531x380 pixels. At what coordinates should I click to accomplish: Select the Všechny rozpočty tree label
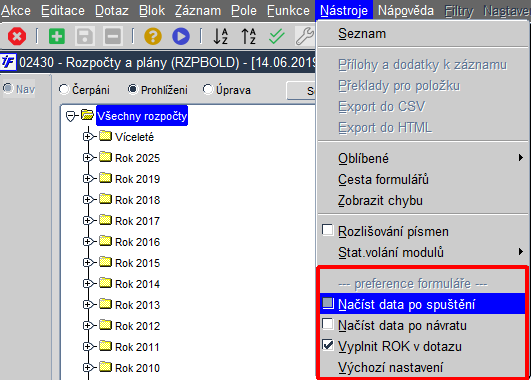pyautogui.click(x=142, y=116)
